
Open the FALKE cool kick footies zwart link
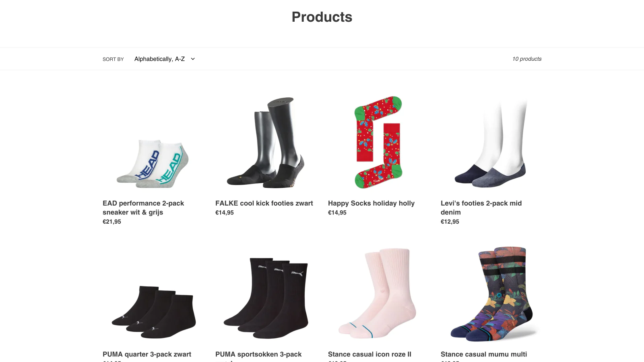point(264,203)
